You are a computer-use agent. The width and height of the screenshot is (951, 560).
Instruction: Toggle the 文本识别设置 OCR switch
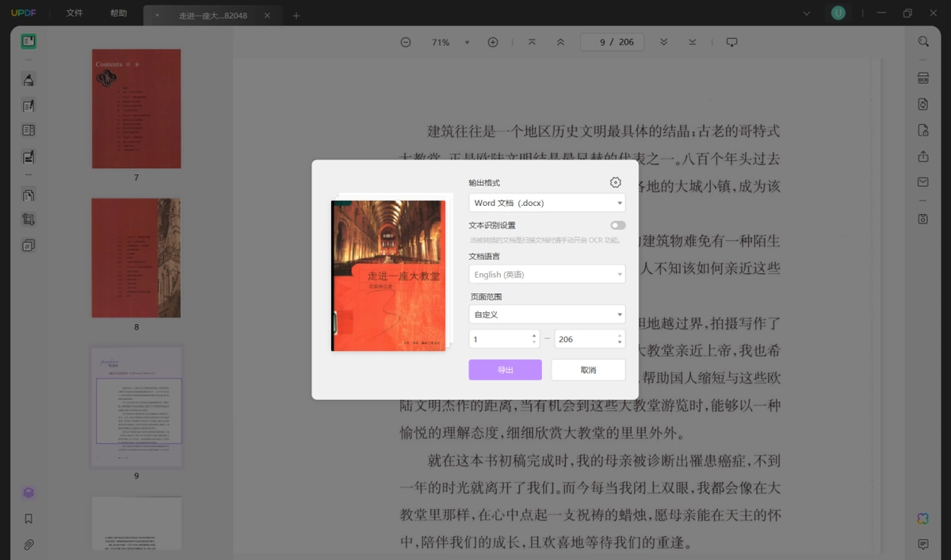[617, 226]
